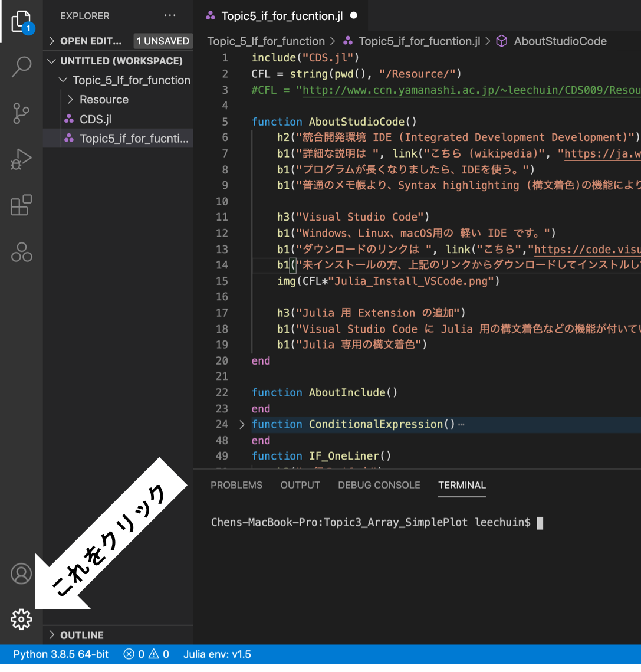The width and height of the screenshot is (641, 672).
Task: Click the Julia icon beside CDS.jl
Action: (x=69, y=119)
